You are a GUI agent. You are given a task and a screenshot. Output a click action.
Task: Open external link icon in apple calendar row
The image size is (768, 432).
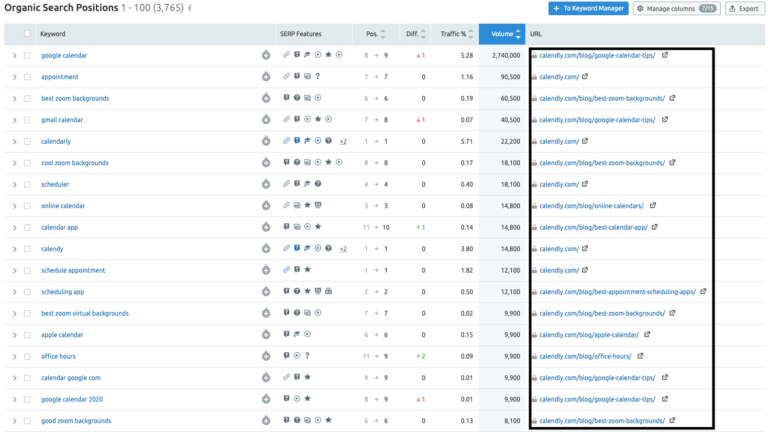647,335
